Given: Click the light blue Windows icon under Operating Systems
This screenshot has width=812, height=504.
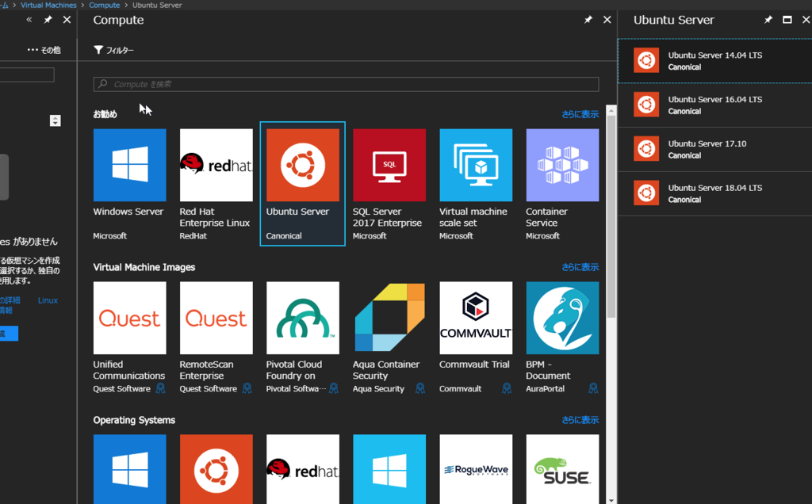Looking at the screenshot, I should coord(389,469).
